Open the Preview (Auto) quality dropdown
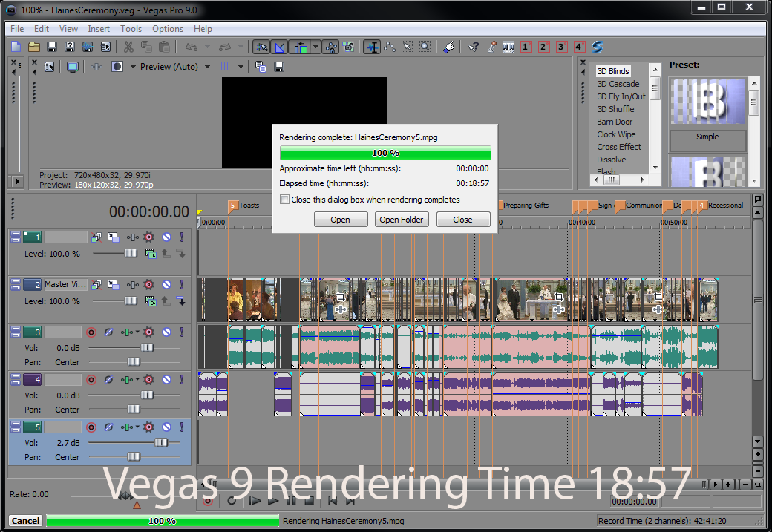772x532 pixels. (x=207, y=67)
